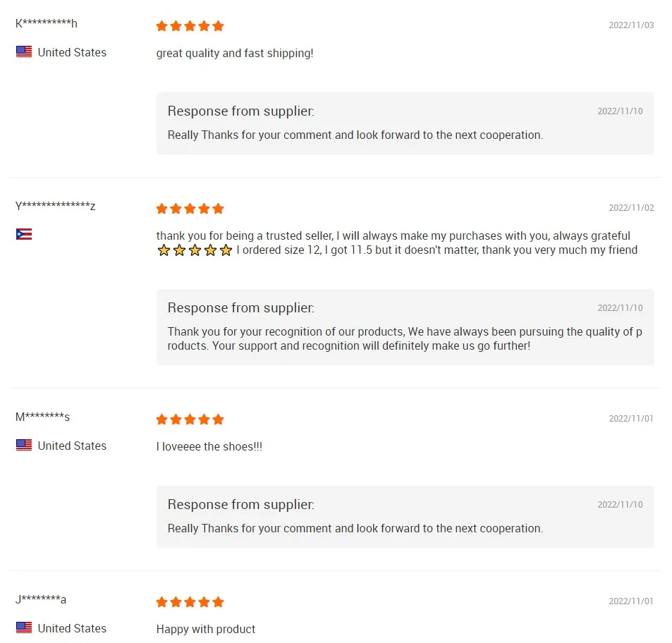Click the review date 2022/11/03
This screenshot has width=672, height=643.
(x=631, y=25)
